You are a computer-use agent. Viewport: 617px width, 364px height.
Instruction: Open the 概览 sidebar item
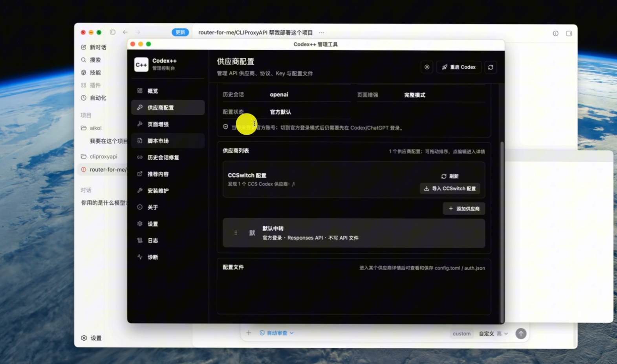click(168, 91)
